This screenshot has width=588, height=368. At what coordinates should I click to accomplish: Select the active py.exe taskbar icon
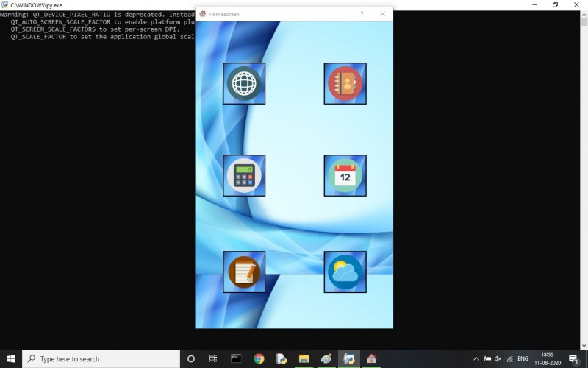348,359
